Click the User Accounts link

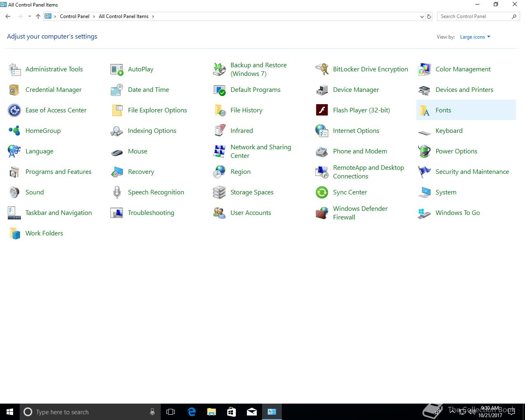251,213
